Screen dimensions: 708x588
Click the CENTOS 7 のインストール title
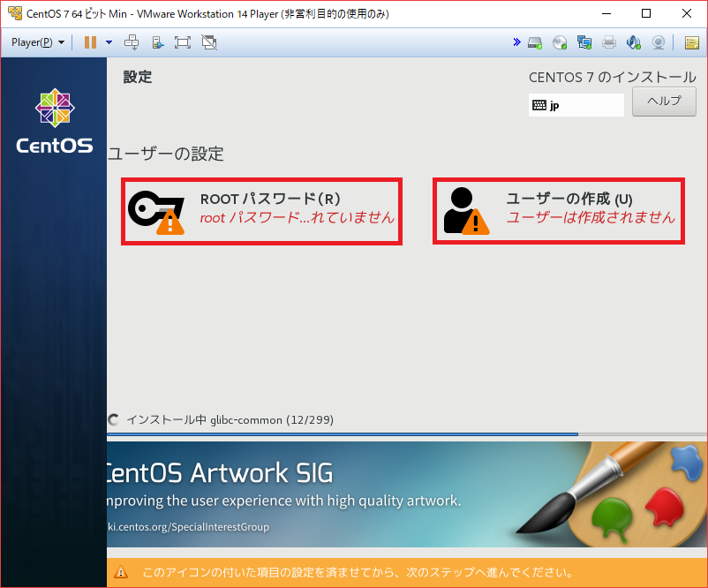coord(613,77)
